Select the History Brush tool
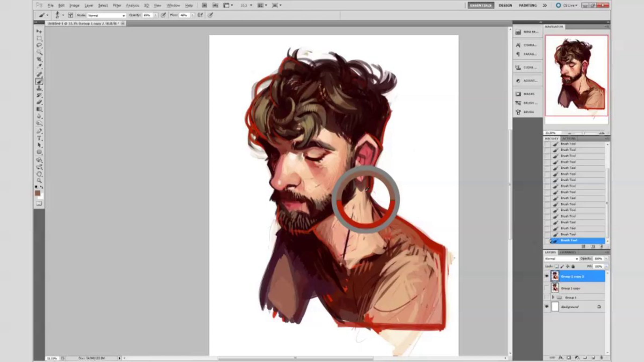Viewport: 644px width, 362px height. point(39,95)
